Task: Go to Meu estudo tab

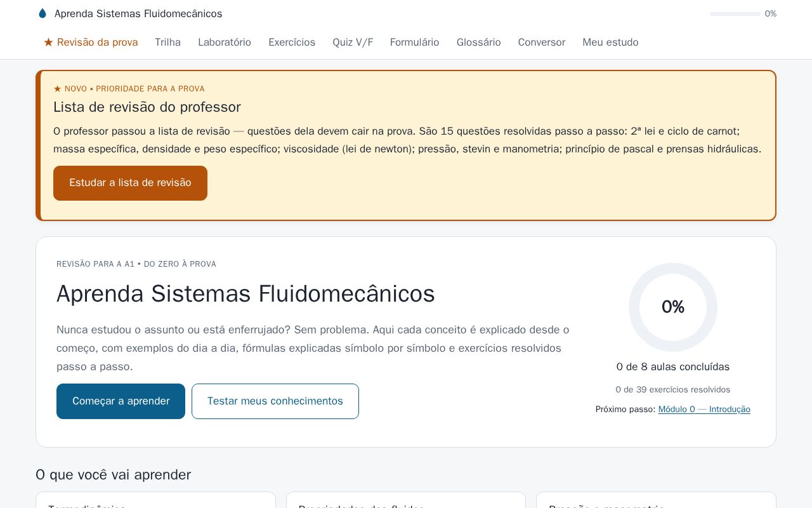Action: [x=610, y=43]
